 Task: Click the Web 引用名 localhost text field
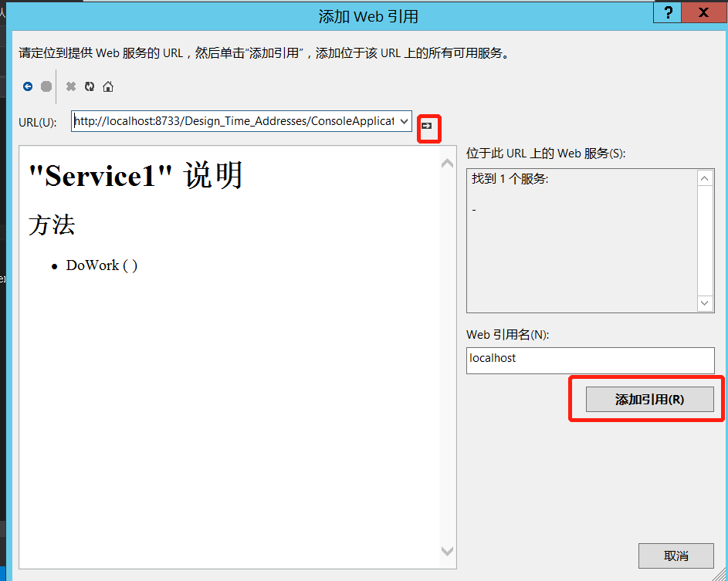click(590, 360)
